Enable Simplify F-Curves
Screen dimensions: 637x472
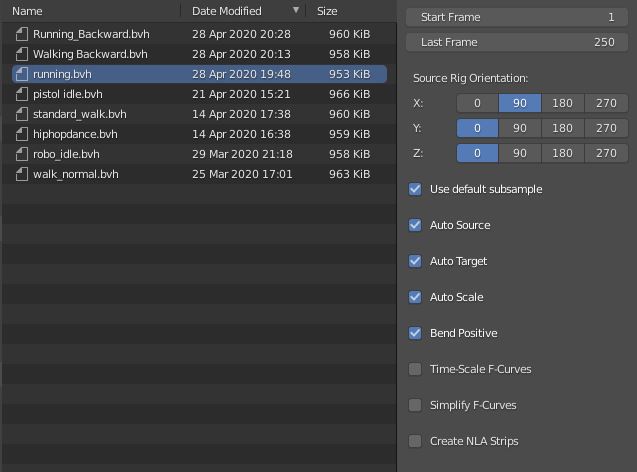click(415, 405)
